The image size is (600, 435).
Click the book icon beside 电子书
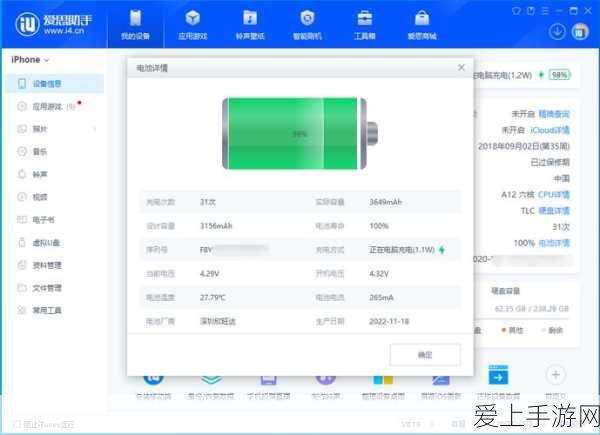point(22,220)
